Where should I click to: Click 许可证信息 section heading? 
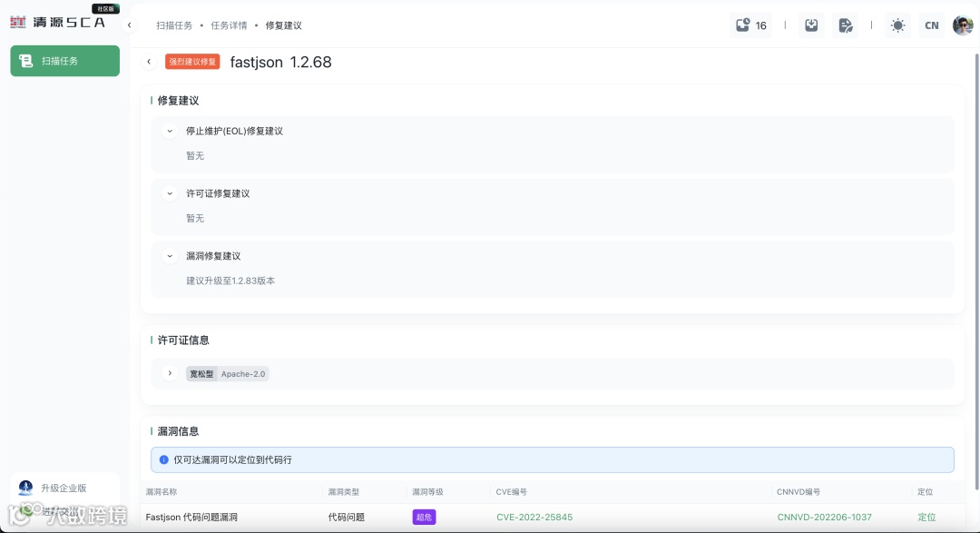pyautogui.click(x=183, y=341)
